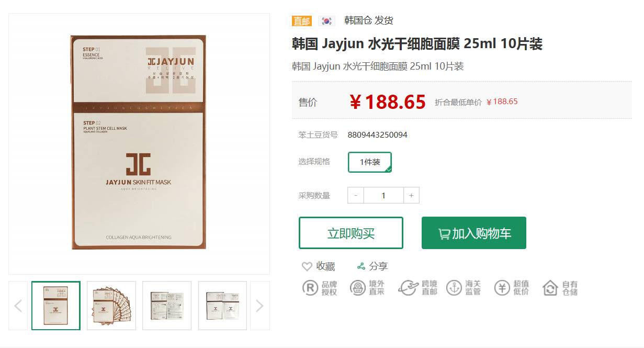Screen dimensions: 644x348
Task: Click the heart favorite icon
Action: [x=307, y=266]
